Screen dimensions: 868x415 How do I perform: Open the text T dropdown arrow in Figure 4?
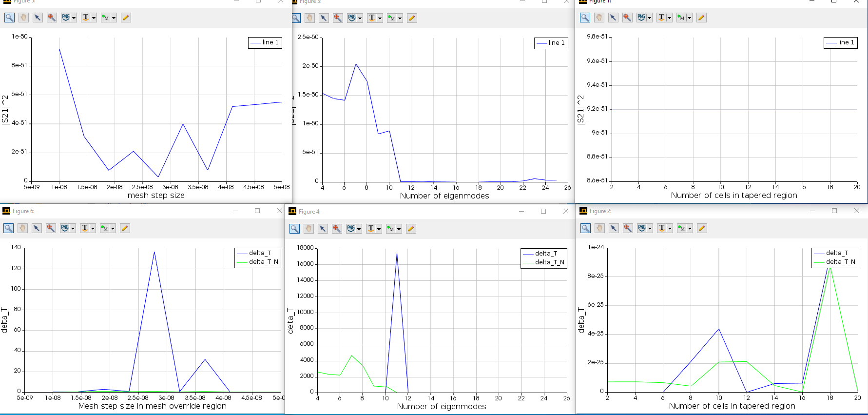[379, 229]
